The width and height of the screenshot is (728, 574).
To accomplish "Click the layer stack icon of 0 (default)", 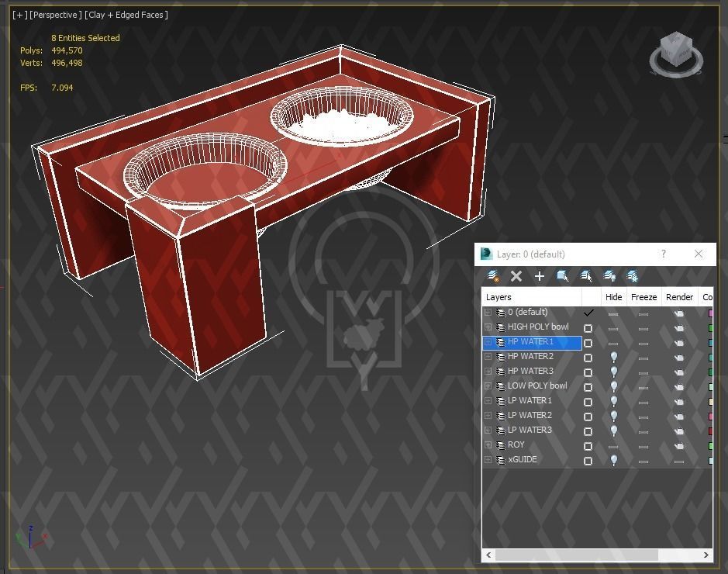I will coord(501,312).
